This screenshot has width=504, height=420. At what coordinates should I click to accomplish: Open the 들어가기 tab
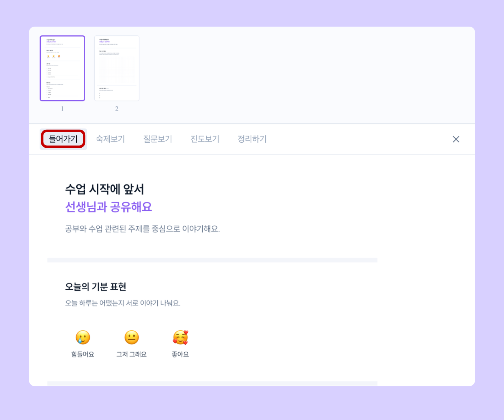(x=63, y=139)
